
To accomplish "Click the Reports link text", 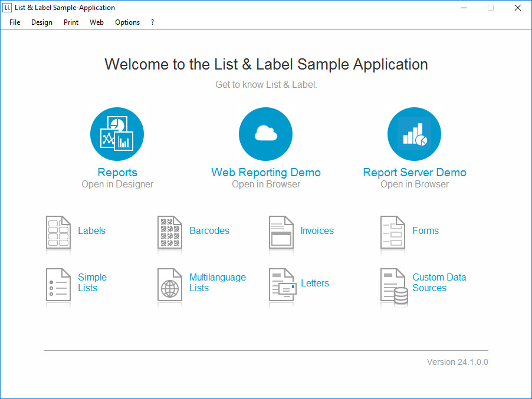I will 117,172.
